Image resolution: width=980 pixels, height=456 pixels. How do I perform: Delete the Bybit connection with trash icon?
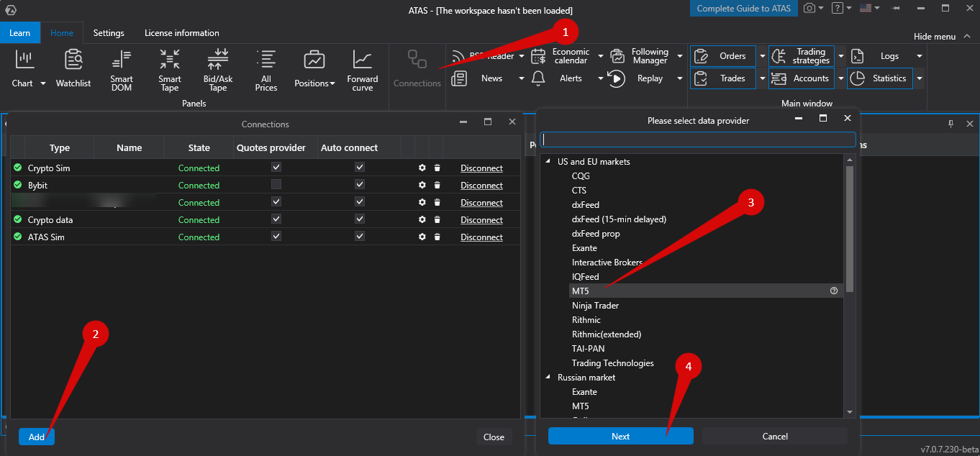pyautogui.click(x=437, y=186)
